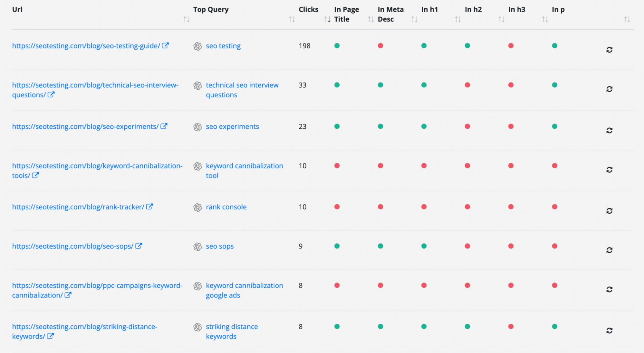
Task: Click the 'striking distance keywords' query link
Action: [x=232, y=331]
